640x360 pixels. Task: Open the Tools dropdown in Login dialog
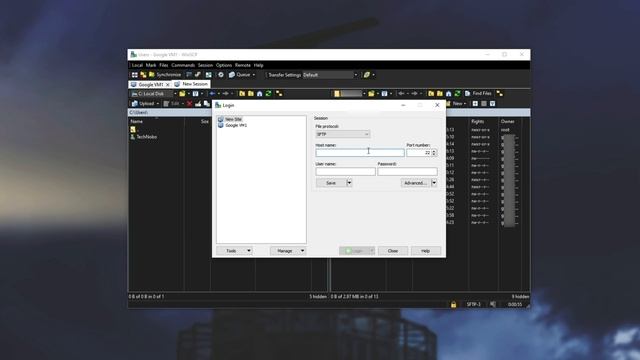coord(235,251)
